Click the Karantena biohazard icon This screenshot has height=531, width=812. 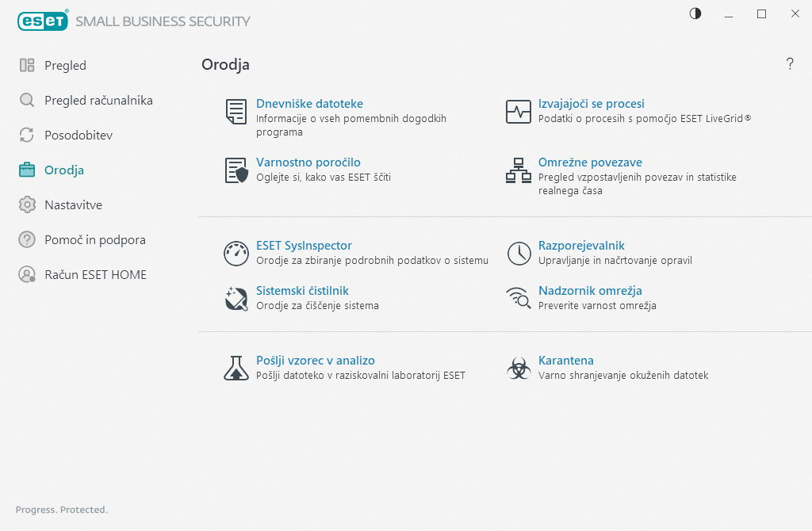tap(519, 368)
